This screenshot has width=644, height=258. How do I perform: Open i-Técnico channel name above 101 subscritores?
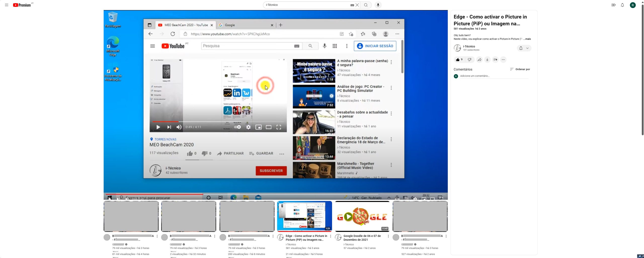coord(469,46)
